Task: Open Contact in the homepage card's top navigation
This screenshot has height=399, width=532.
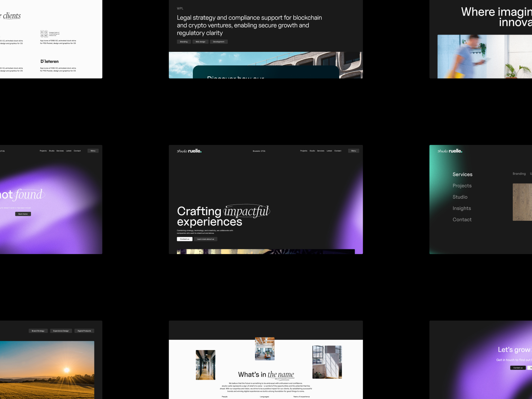Action: [338, 151]
